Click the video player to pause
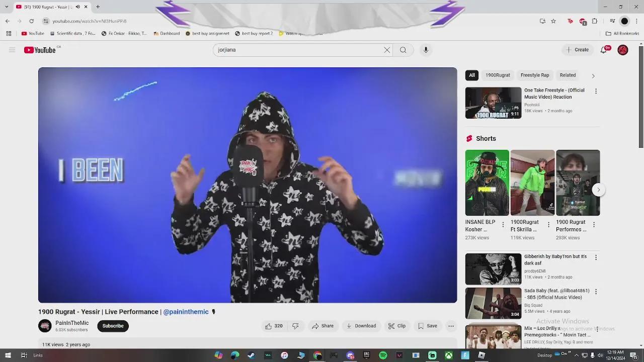Image resolution: width=644 pixels, height=362 pixels. 248,185
